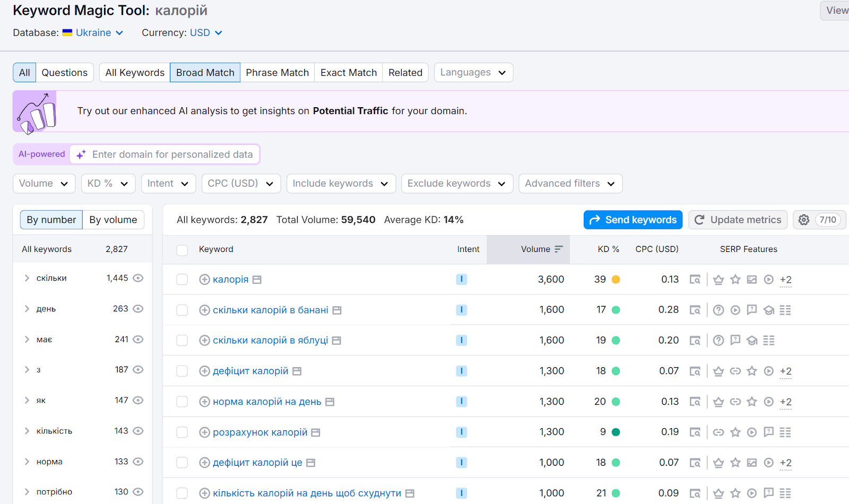Expand the день keyword group

point(27,309)
